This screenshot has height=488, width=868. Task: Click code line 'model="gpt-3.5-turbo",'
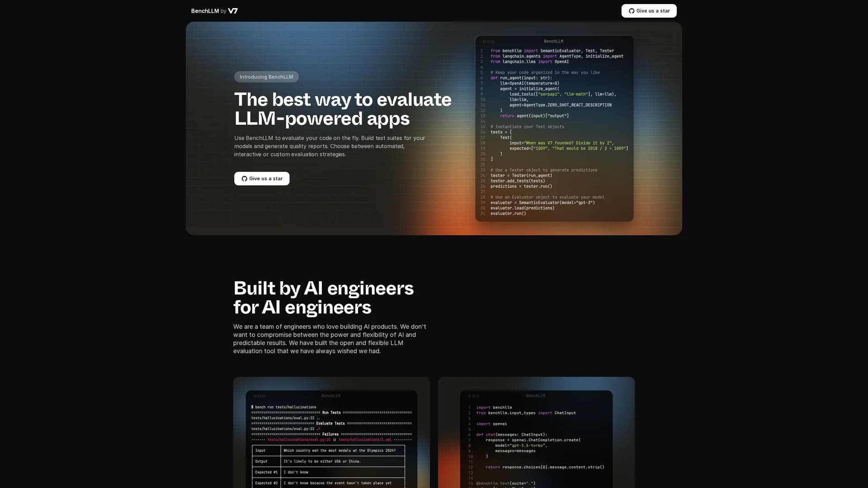(521, 446)
